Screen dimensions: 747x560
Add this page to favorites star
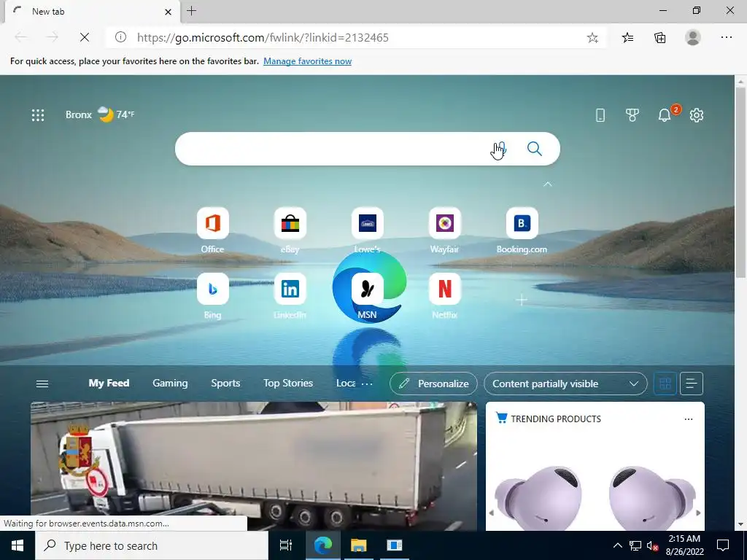592,38
